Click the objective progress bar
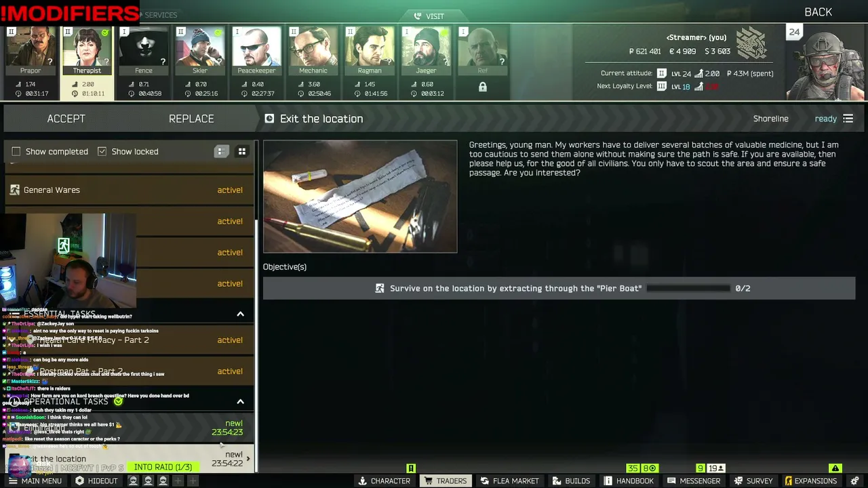Viewport: 868px width, 488px height. [688, 288]
